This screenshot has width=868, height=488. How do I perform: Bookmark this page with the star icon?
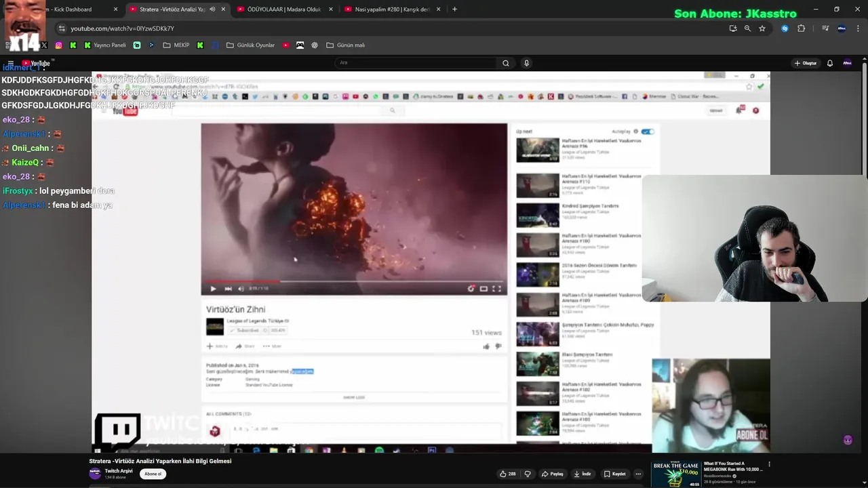(x=762, y=28)
